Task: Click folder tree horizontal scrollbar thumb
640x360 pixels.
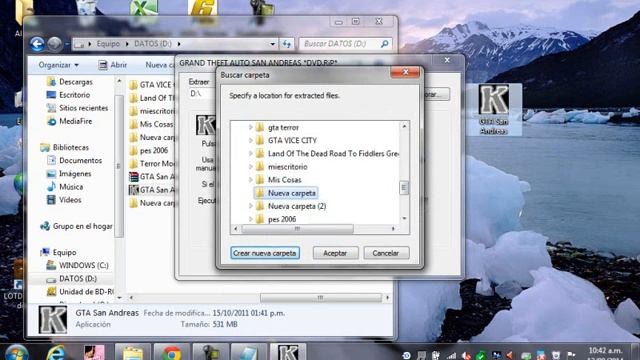Action: click(297, 229)
